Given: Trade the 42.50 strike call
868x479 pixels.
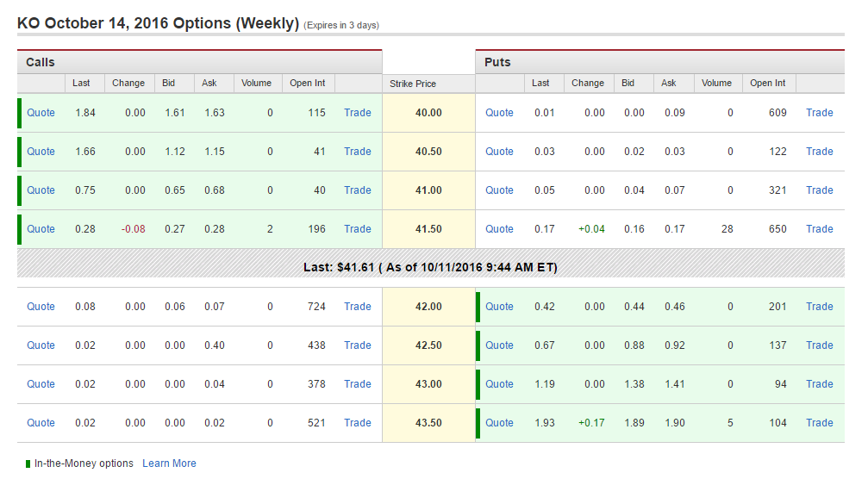Looking at the screenshot, I should point(358,345).
